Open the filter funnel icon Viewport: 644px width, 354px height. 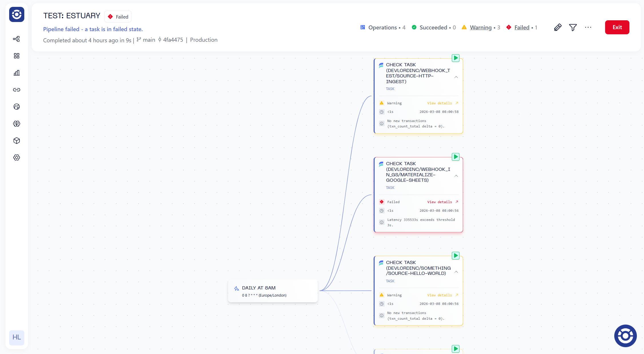point(573,27)
